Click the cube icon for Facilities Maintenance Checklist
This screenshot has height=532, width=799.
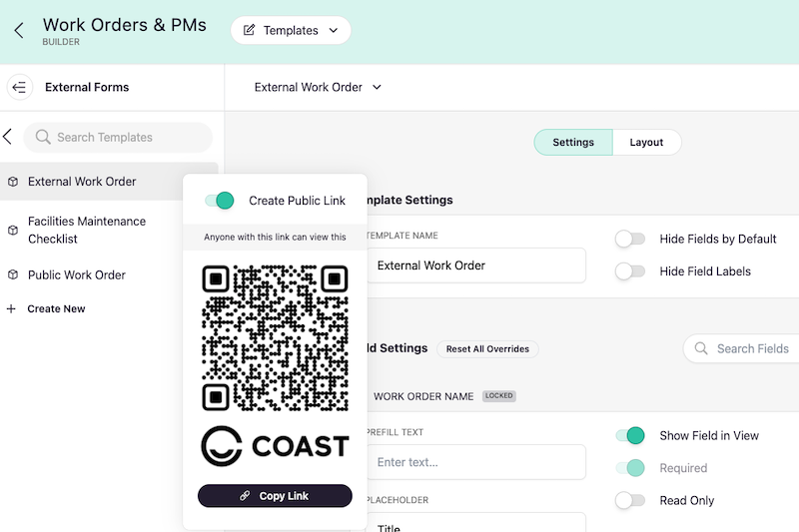click(x=13, y=231)
